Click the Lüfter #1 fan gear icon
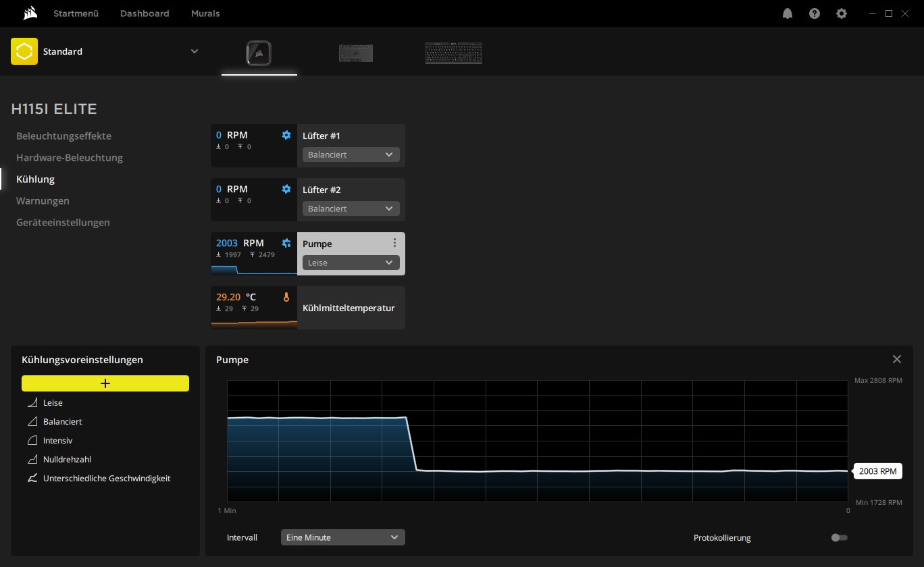 pyautogui.click(x=286, y=135)
